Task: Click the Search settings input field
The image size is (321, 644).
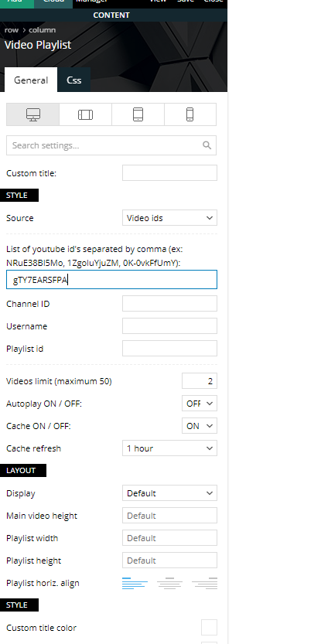Action: (111, 145)
